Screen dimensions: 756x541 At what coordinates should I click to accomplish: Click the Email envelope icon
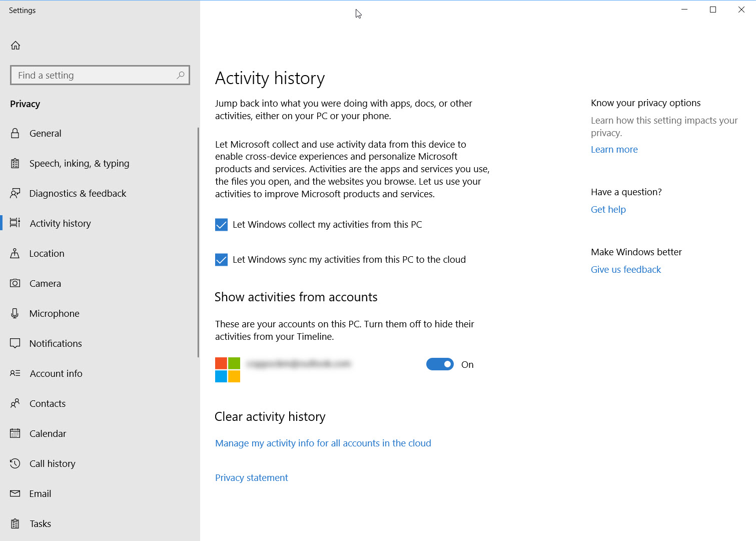point(15,493)
